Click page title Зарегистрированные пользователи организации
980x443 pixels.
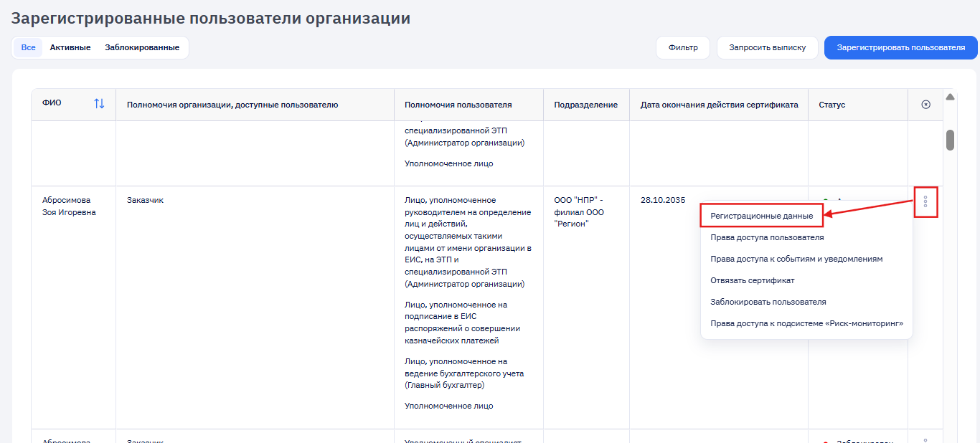(x=211, y=19)
